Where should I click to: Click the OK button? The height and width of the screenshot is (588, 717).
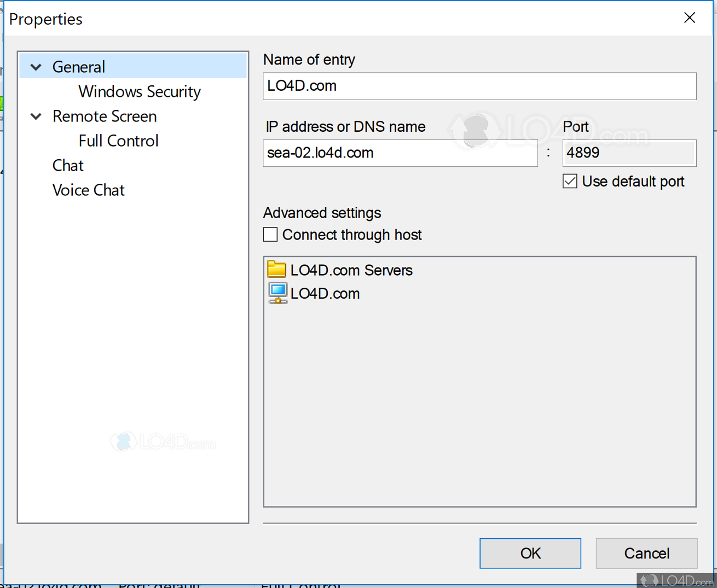(x=530, y=554)
